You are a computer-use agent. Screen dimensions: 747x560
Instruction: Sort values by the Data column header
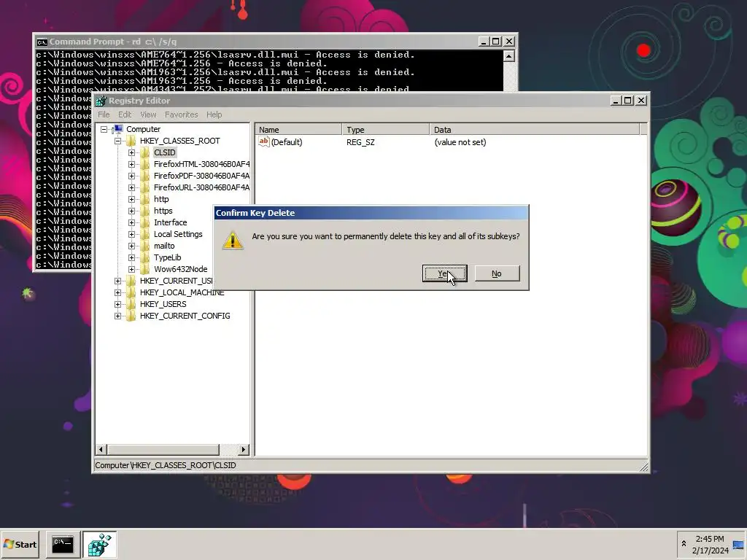(535, 130)
